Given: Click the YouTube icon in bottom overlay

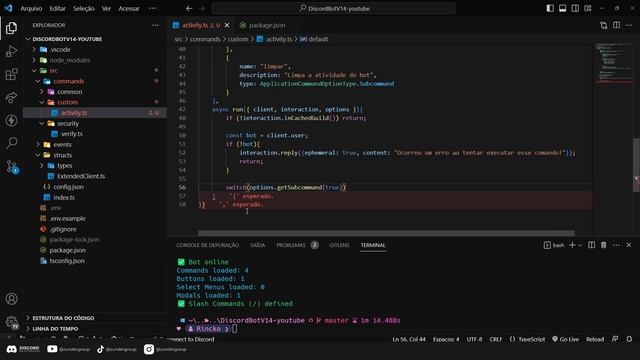Looking at the screenshot, I should pyautogui.click(x=52, y=349).
